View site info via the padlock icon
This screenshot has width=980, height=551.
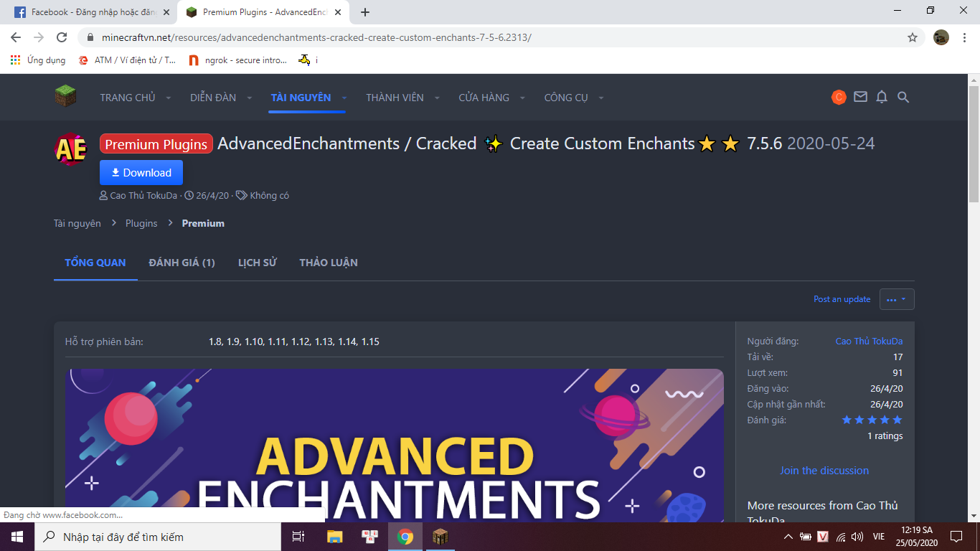pyautogui.click(x=90, y=37)
